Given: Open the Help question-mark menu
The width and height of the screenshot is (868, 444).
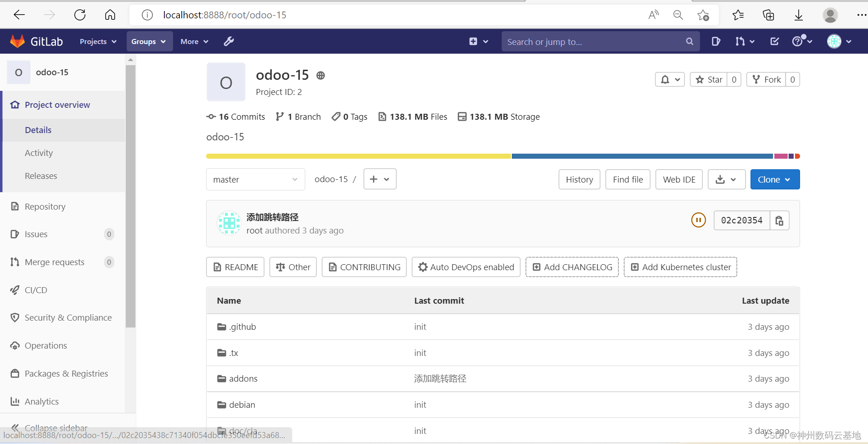Looking at the screenshot, I should point(802,41).
